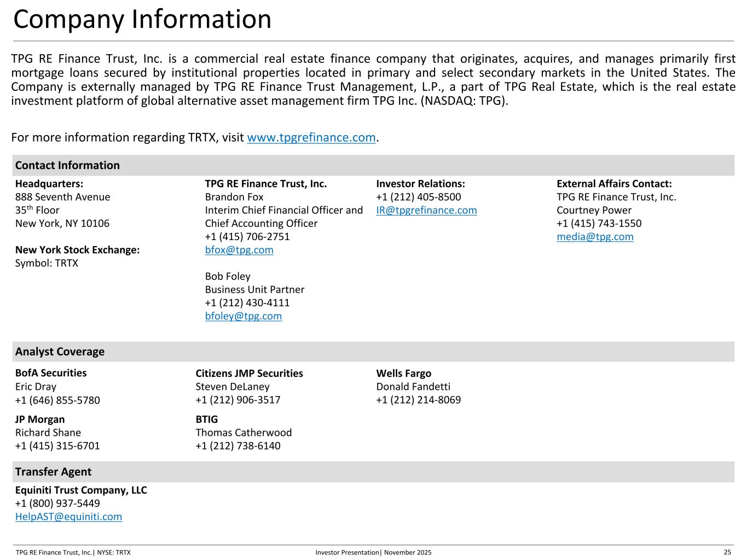
Task: Select the New York Stock Exchange: label
Action: pyautogui.click(x=77, y=250)
